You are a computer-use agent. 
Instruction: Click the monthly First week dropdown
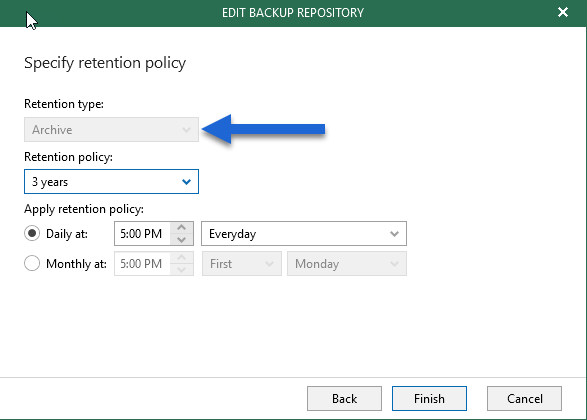pos(241,264)
